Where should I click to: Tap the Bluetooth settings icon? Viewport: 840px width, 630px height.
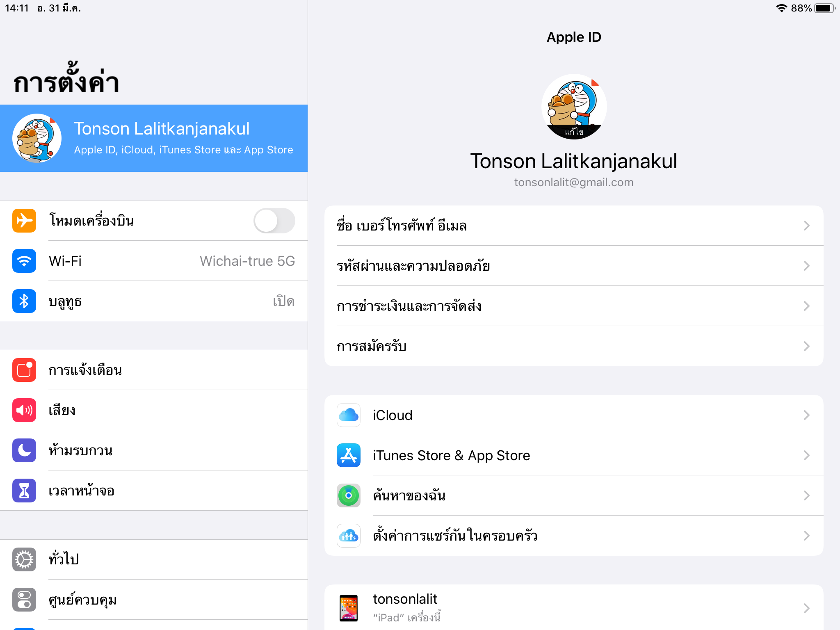24,301
